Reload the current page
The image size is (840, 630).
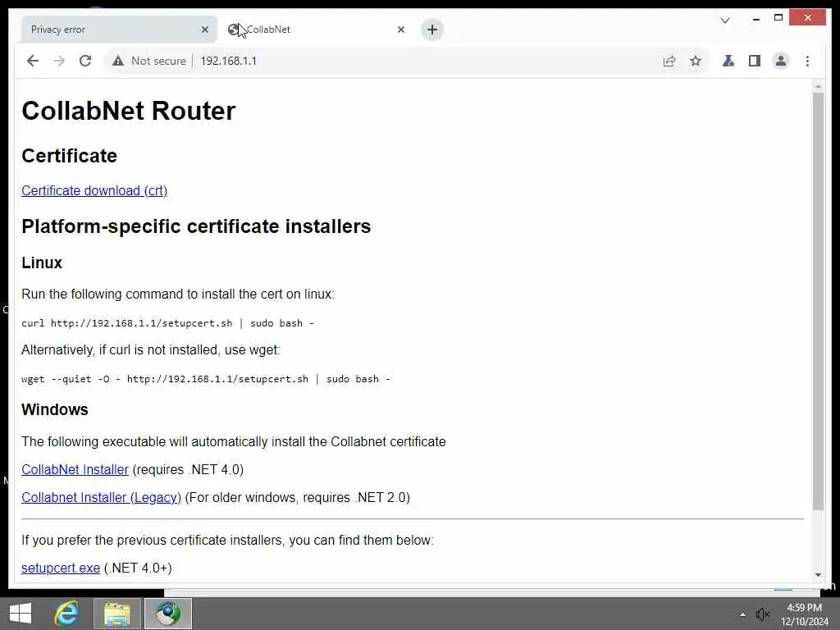(85, 61)
